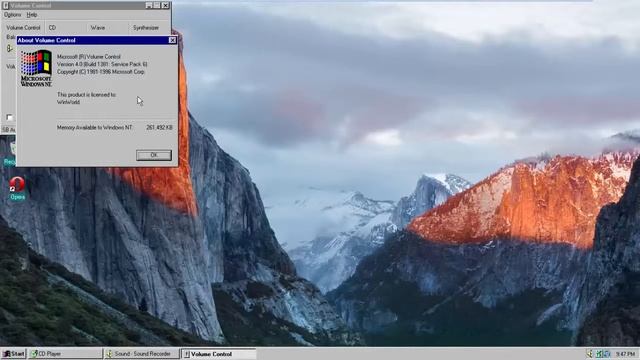Switch to Sound Recorder on the taskbar

pyautogui.click(x=141, y=354)
